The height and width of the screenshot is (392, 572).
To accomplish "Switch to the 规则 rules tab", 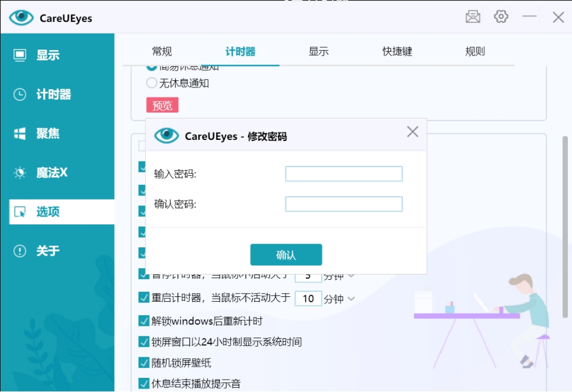I will 475,51.
